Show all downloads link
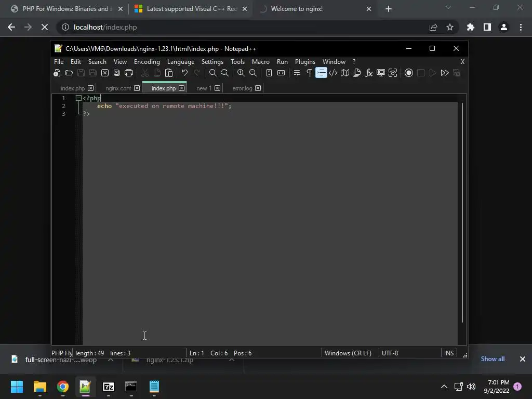Screen dimensions: 532x399 pos(493,359)
